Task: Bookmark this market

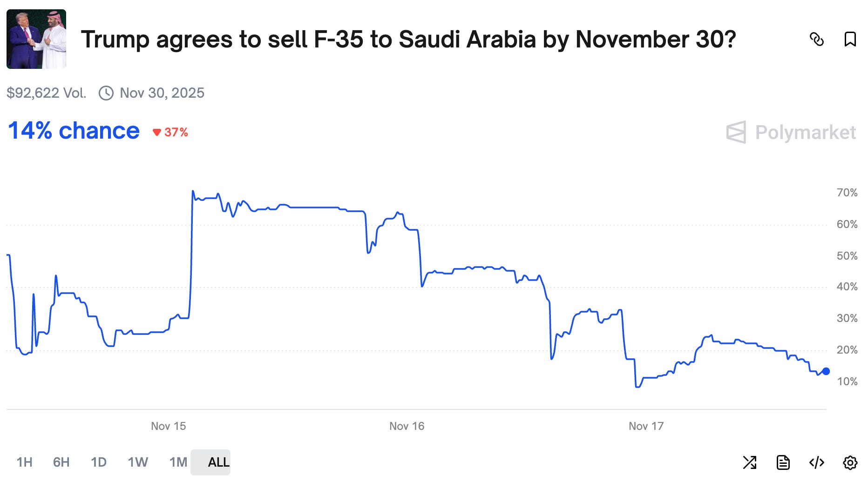Action: click(850, 40)
